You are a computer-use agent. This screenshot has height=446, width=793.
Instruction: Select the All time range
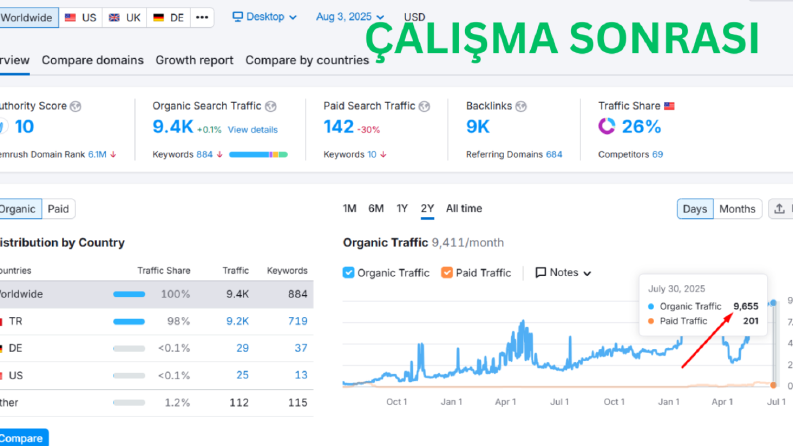[464, 208]
